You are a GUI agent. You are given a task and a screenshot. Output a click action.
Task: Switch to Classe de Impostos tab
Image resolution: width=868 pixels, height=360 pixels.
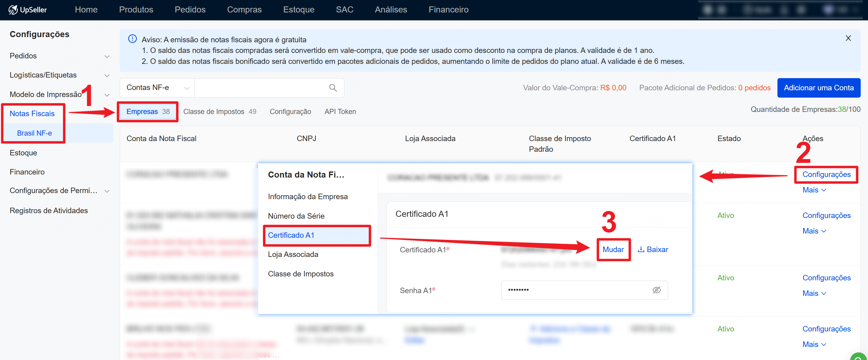tap(219, 112)
